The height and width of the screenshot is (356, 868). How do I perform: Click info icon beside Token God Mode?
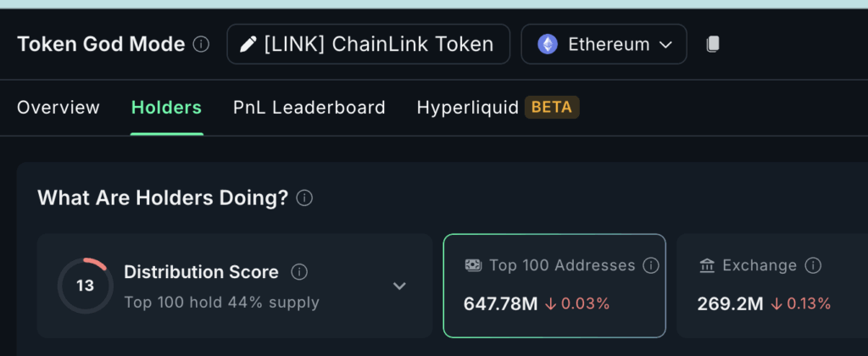pos(201,44)
